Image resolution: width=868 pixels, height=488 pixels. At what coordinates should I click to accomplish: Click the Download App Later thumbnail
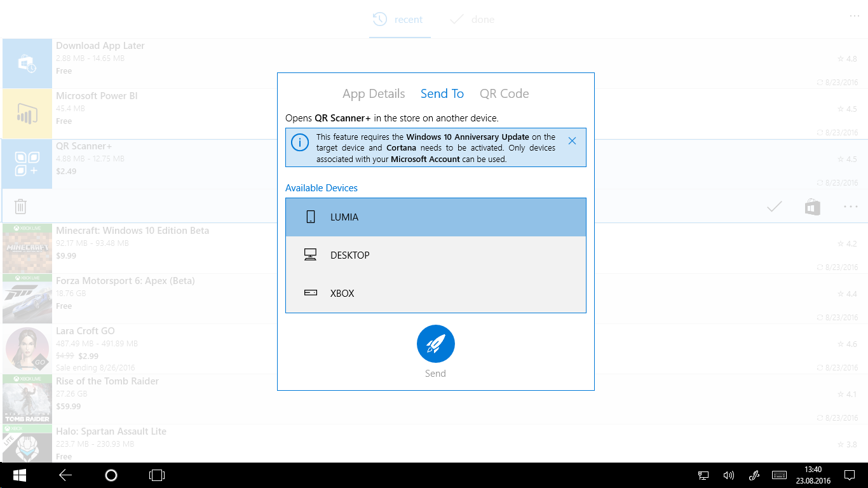coord(27,64)
